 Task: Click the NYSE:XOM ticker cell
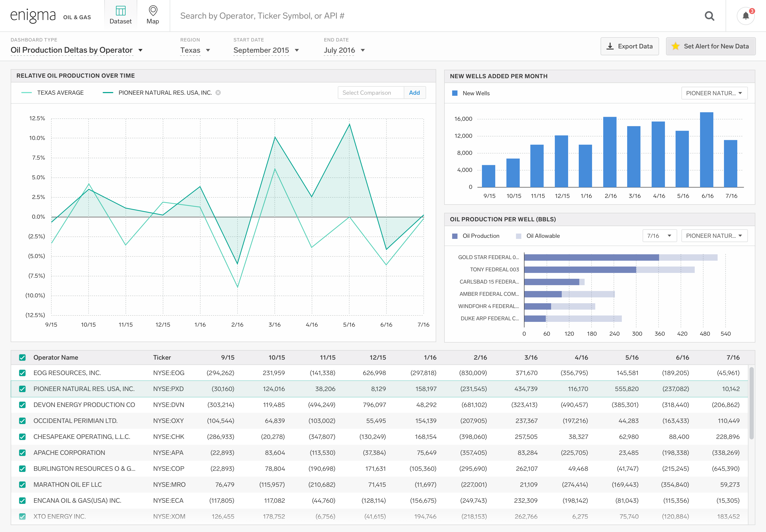[169, 517]
